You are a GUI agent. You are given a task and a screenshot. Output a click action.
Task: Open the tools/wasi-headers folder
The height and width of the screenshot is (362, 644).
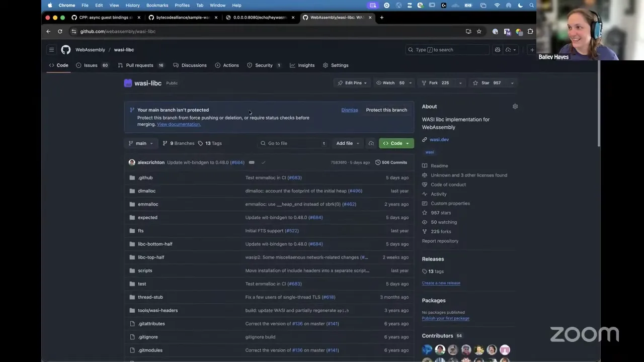[157, 310]
